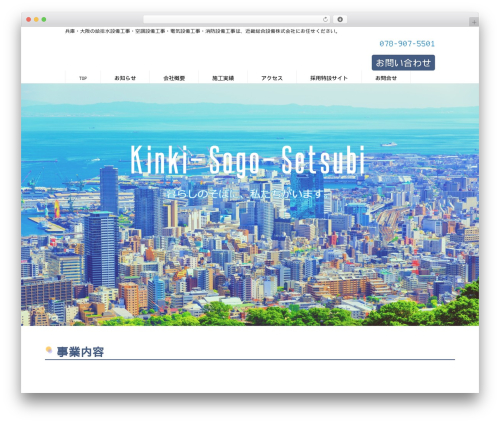Minimize the window with the yellow button
This screenshot has height=423, width=500.
tap(36, 20)
